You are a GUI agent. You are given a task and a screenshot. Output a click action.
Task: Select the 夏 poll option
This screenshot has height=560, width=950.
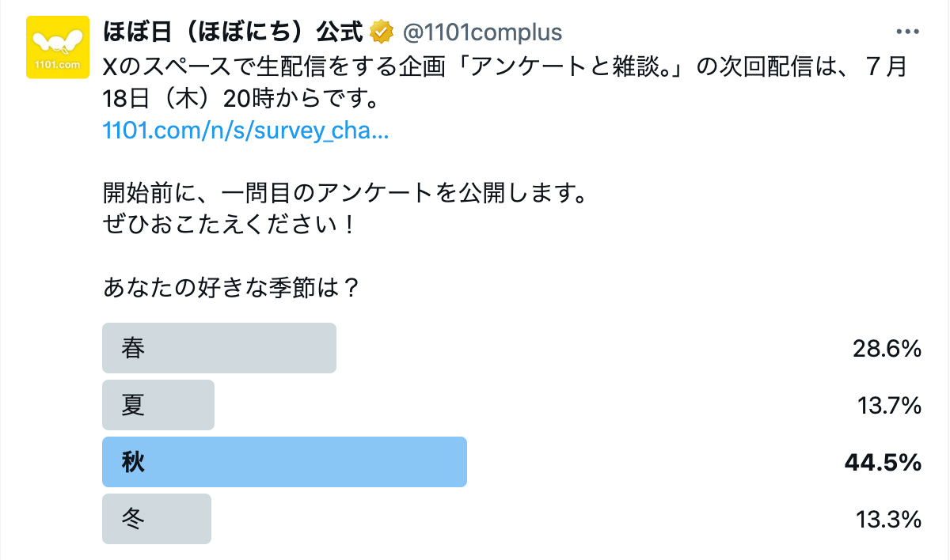pos(158,405)
